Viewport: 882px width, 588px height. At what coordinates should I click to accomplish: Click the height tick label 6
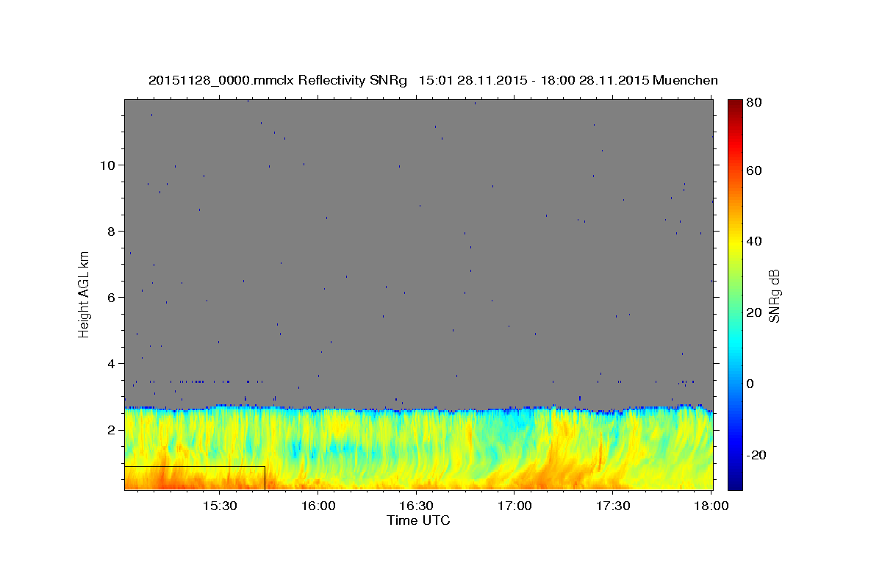click(x=112, y=297)
